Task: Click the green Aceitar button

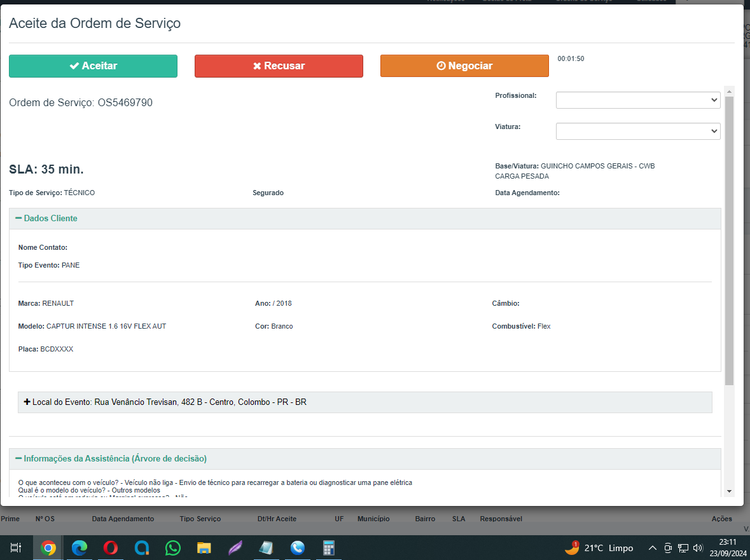Action: pos(93,66)
